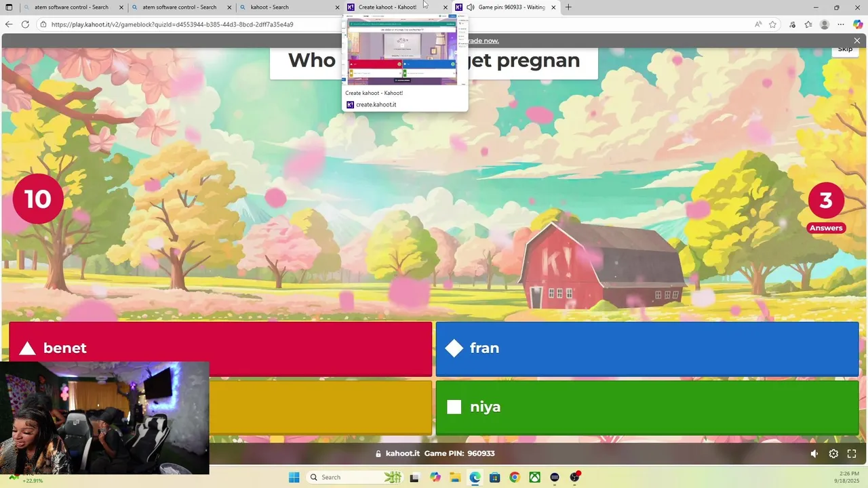Open Edge settings and more menu
The height and width of the screenshot is (488, 868).
[841, 24]
